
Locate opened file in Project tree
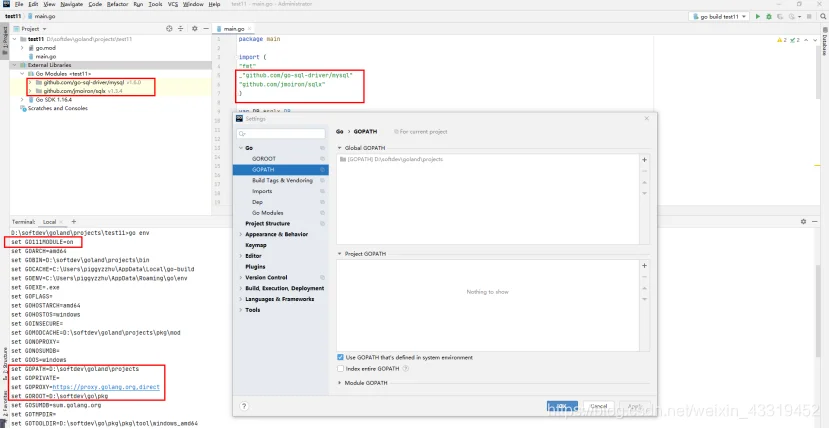[169, 29]
